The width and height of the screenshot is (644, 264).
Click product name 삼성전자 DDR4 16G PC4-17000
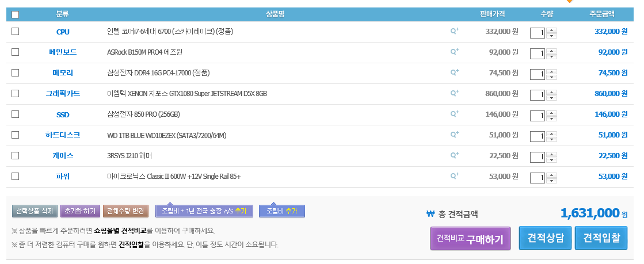pos(158,72)
